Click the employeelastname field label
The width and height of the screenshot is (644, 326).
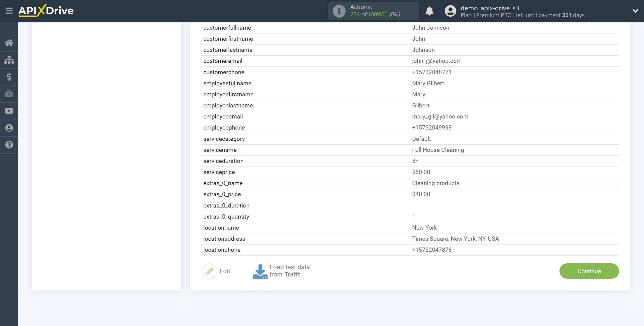[228, 106]
